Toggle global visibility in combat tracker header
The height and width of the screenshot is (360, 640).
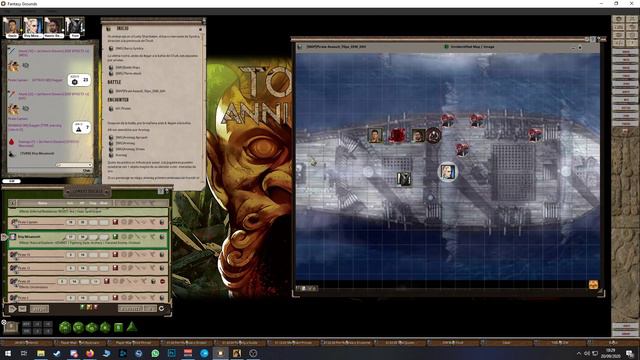[12, 203]
